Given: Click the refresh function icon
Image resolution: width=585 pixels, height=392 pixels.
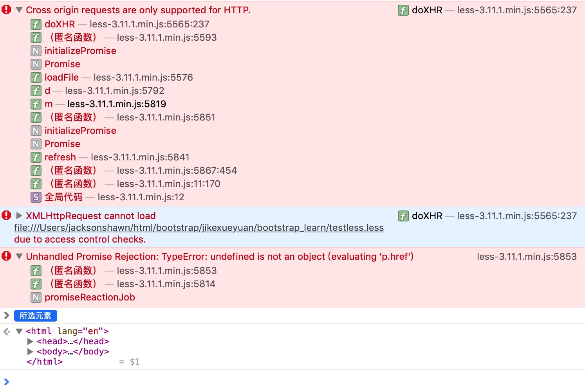Looking at the screenshot, I should (36, 157).
